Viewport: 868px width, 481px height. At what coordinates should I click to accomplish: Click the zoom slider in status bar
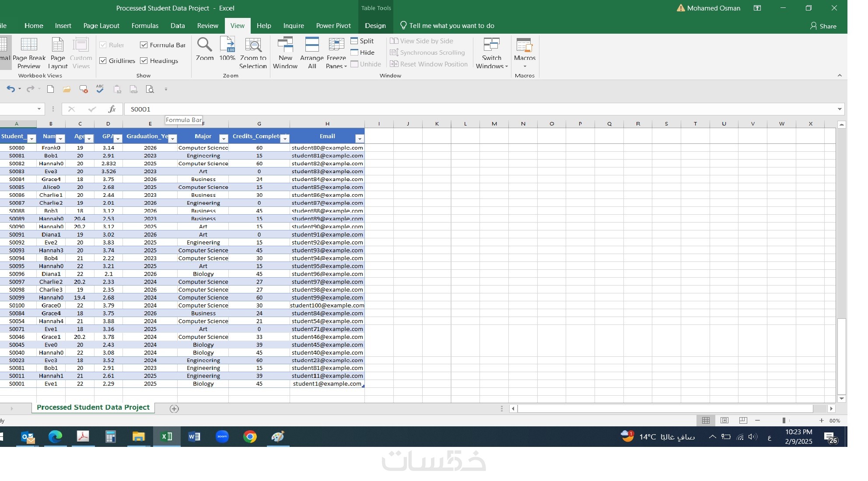tap(784, 421)
